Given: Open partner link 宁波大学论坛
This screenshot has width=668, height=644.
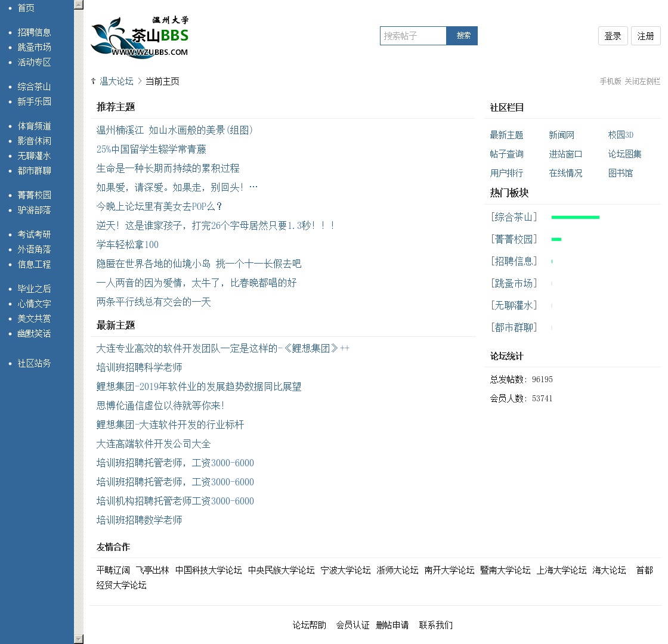Looking at the screenshot, I should [345, 570].
